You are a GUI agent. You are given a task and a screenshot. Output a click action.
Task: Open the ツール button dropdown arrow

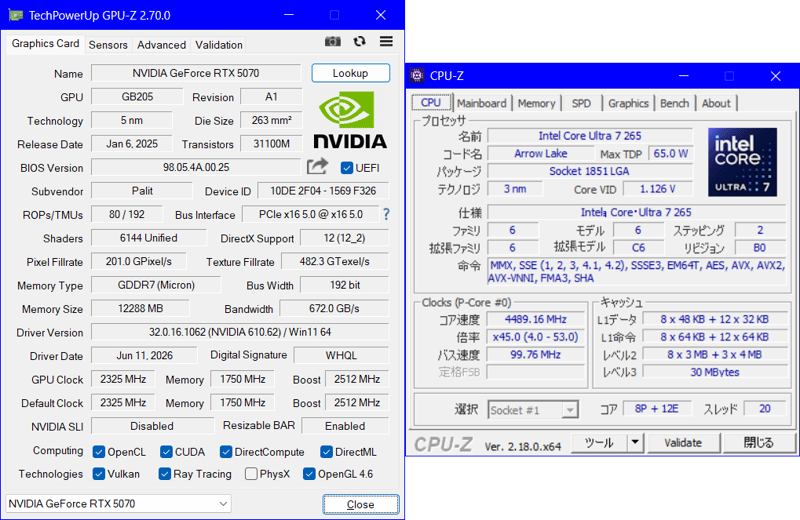tap(635, 442)
